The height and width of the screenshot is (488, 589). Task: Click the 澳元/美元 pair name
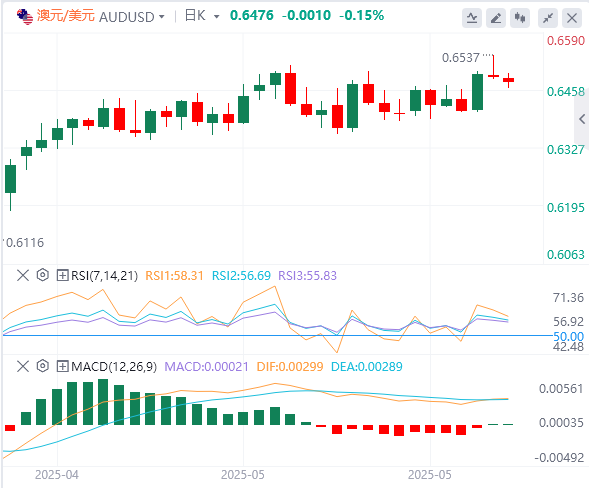tap(66, 16)
